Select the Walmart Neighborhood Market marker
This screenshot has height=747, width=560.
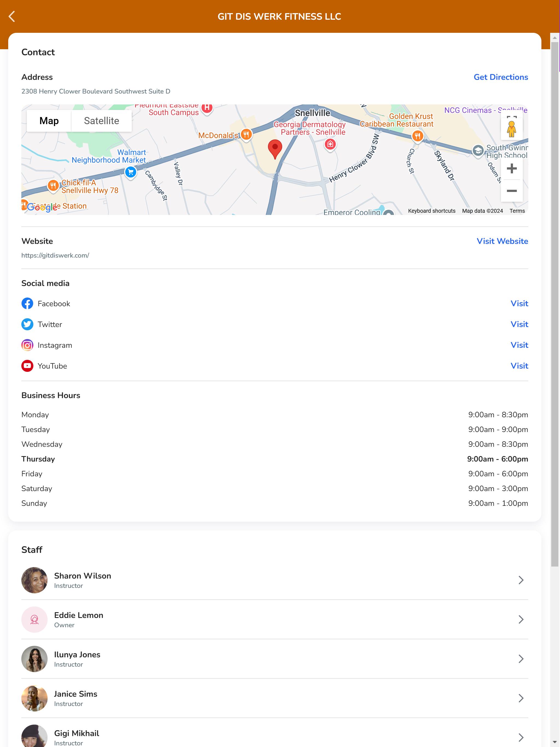click(x=130, y=172)
